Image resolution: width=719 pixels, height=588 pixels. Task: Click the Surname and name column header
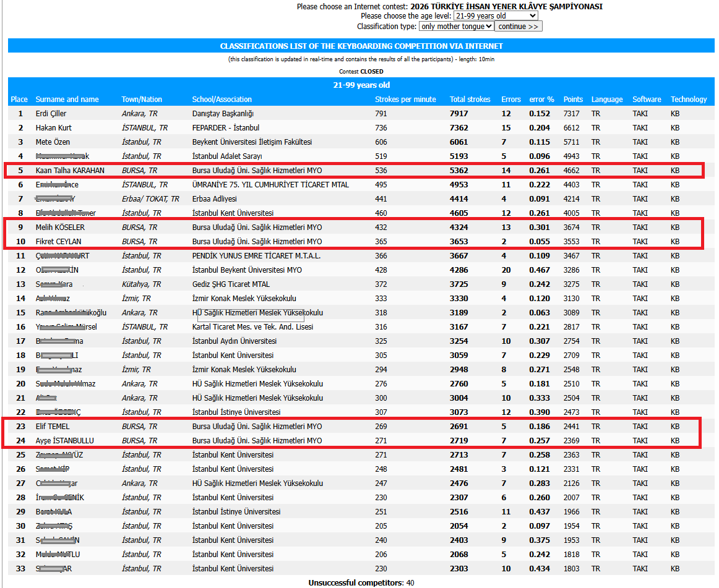point(67,100)
